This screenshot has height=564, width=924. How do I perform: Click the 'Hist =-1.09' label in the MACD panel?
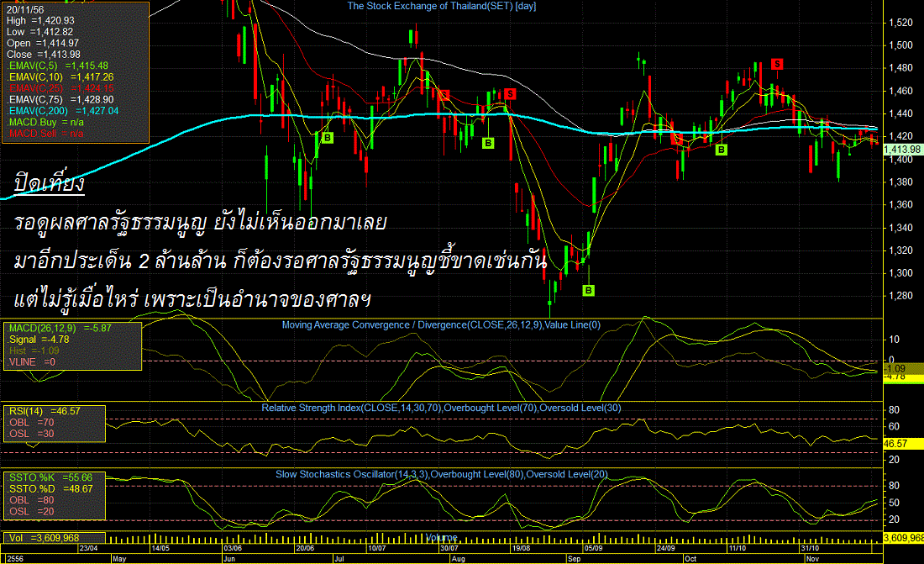click(x=34, y=351)
